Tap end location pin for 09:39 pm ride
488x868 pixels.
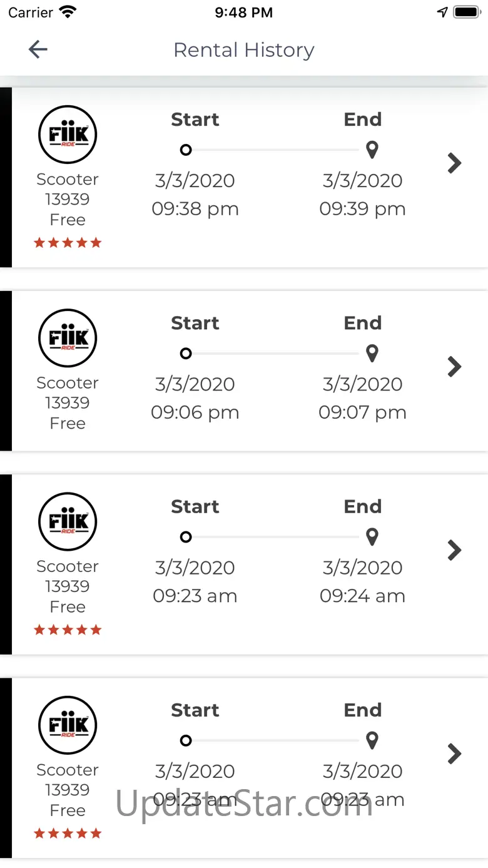point(372,150)
